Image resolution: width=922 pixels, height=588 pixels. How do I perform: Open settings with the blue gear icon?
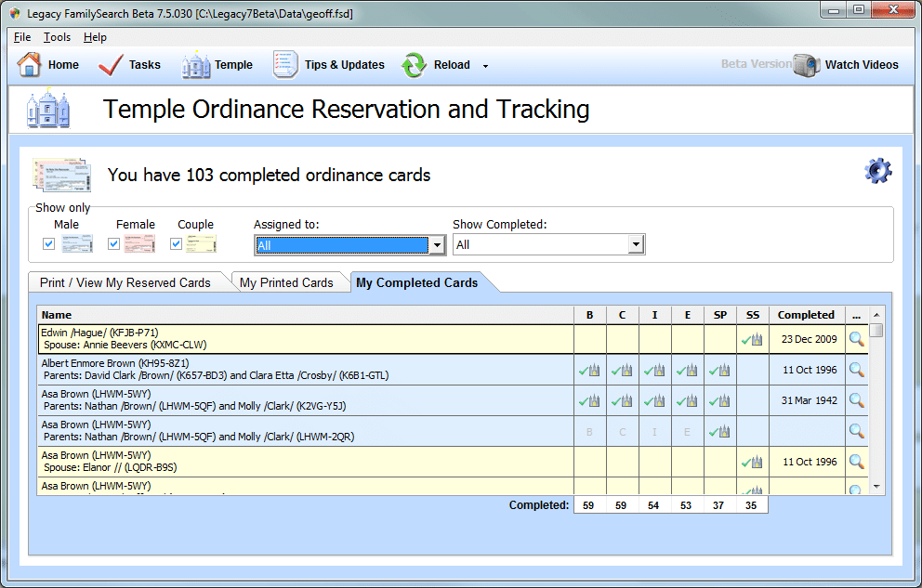(878, 171)
